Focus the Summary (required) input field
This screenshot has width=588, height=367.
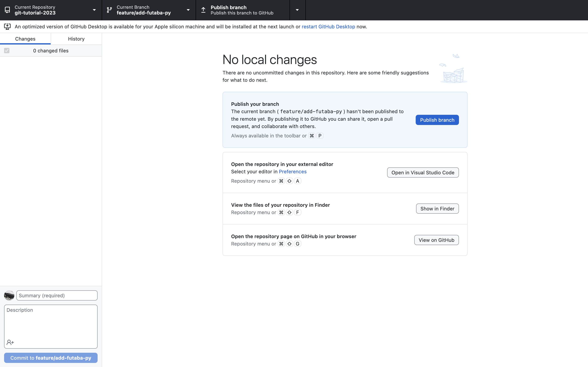(x=57, y=295)
